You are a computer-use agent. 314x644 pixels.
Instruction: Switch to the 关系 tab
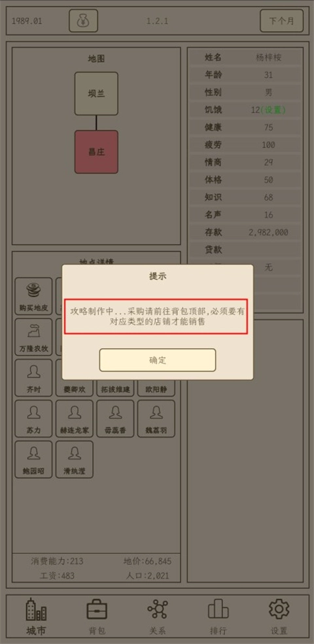(158, 617)
